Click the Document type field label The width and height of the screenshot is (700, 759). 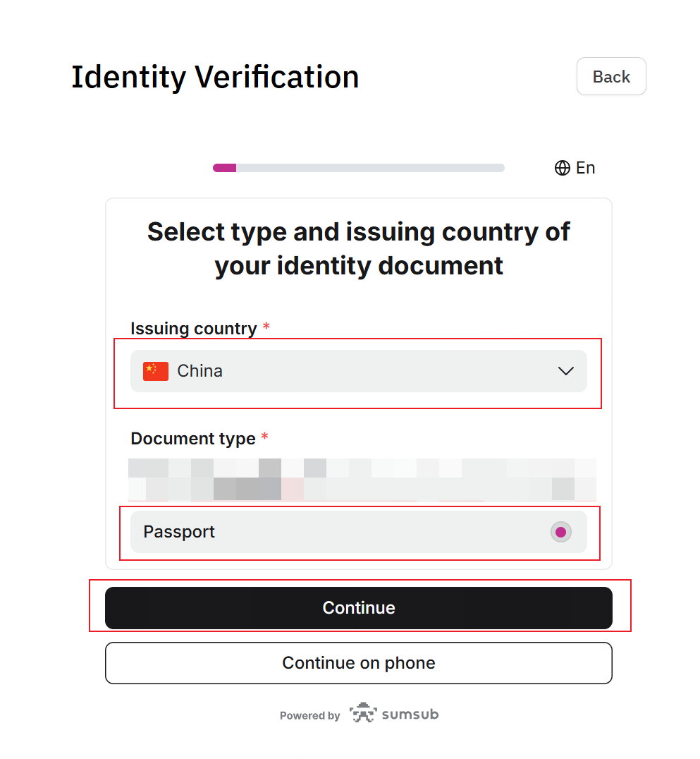pos(193,439)
